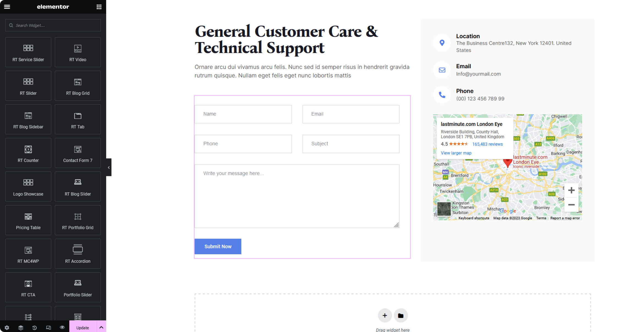The image size is (644, 332).
Task: Open revision history icon
Action: (35, 328)
